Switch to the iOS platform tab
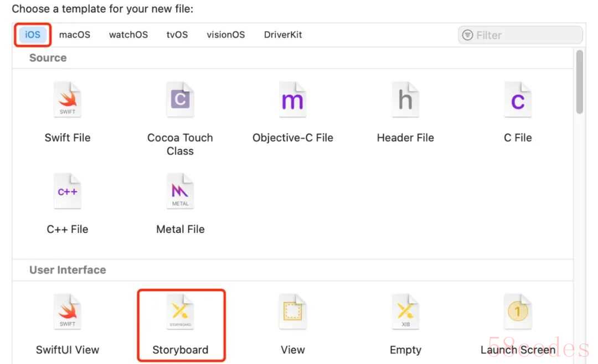This screenshot has height=364, width=598. pyautogui.click(x=33, y=35)
